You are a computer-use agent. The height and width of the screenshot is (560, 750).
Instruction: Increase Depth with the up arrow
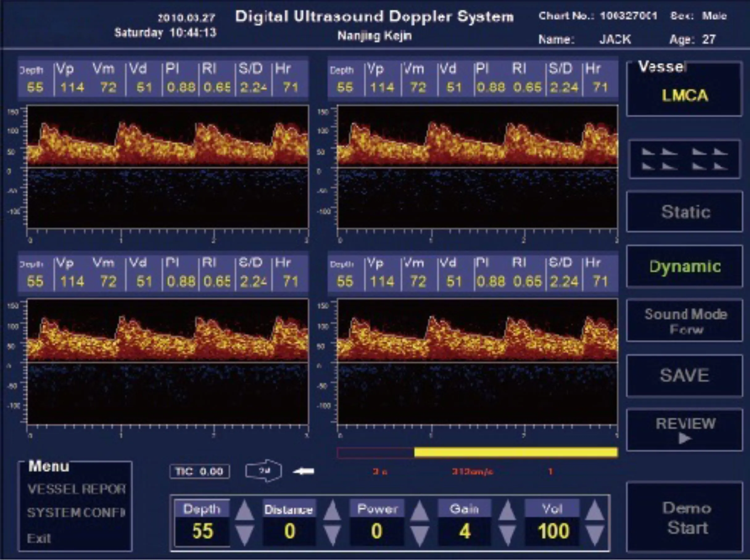click(x=244, y=511)
